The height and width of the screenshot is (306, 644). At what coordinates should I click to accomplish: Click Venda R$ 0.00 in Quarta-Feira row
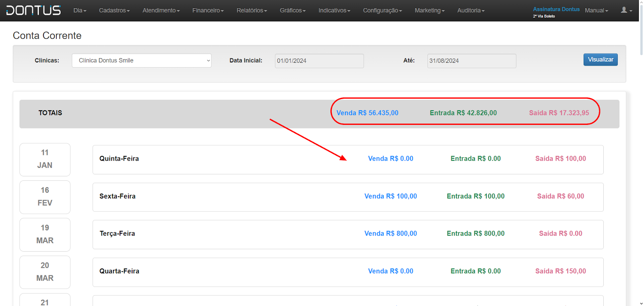tap(391, 271)
